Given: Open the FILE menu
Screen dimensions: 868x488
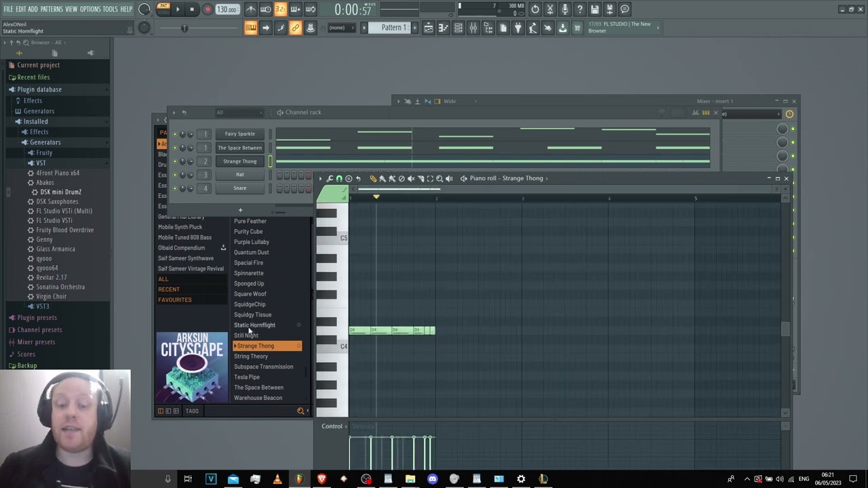Looking at the screenshot, I should 8,9.
